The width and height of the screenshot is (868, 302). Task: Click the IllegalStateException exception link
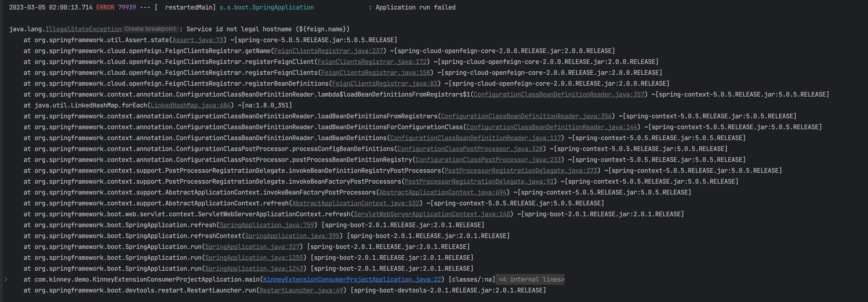pyautogui.click(x=83, y=29)
